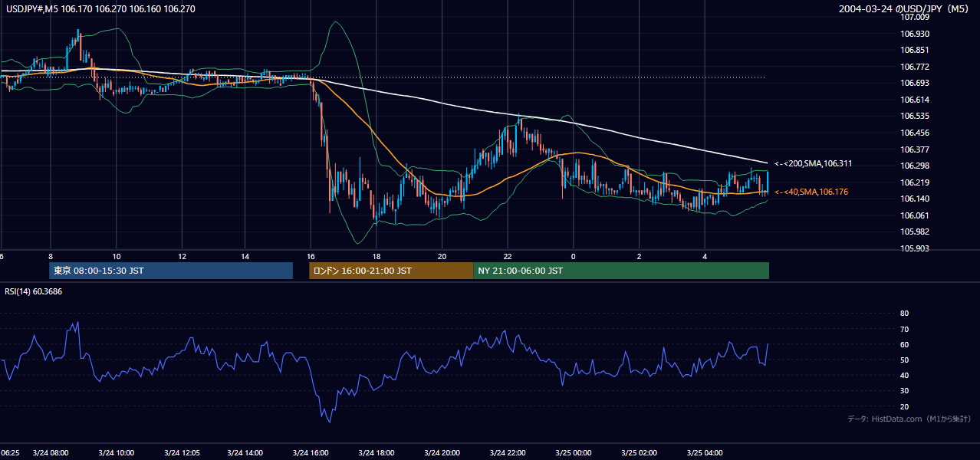The image size is (980, 460).
Task: Click price axis label 106.298
Action: (915, 166)
